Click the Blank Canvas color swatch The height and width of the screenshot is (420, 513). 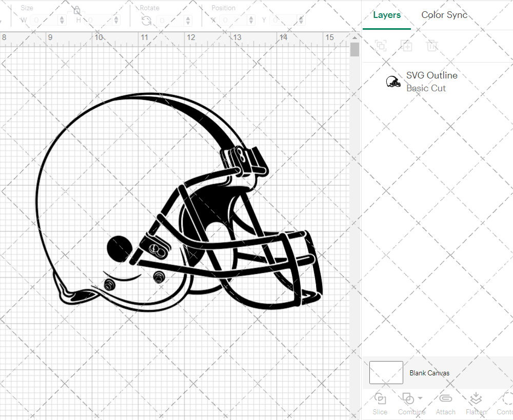point(386,373)
